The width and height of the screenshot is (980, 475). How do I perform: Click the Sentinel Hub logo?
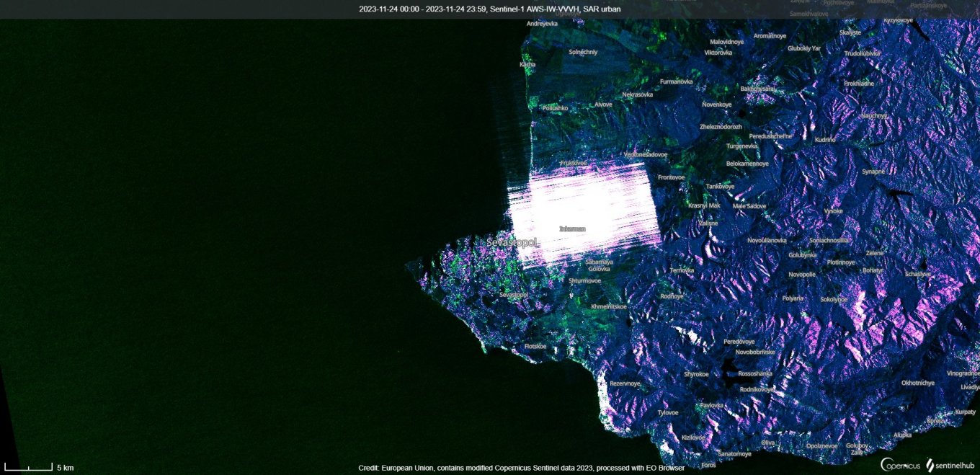tap(950, 465)
